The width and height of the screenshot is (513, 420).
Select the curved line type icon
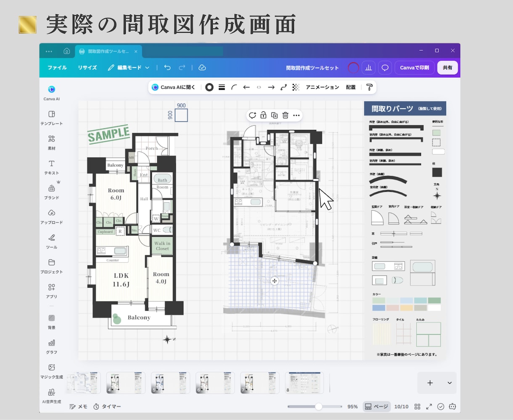234,87
